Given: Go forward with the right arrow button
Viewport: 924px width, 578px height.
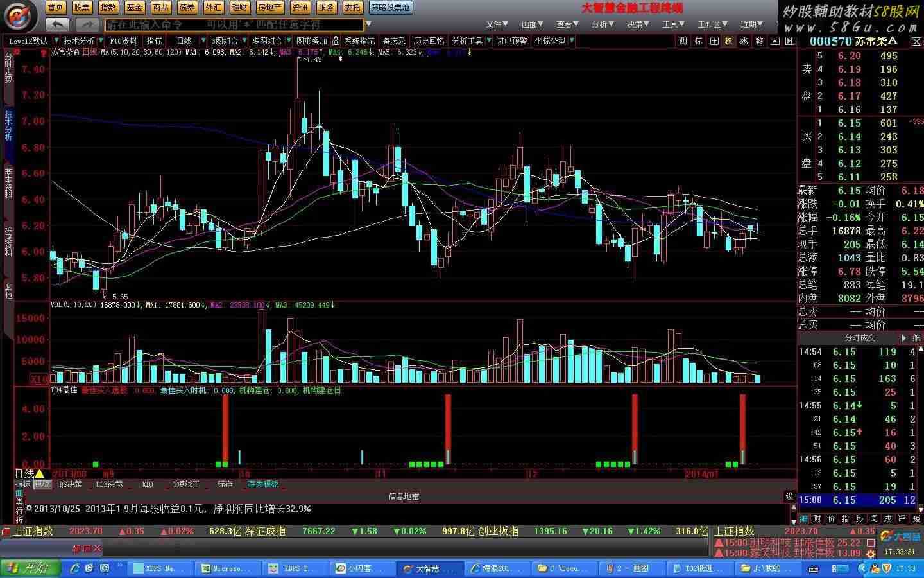Looking at the screenshot, I should pos(87,24).
